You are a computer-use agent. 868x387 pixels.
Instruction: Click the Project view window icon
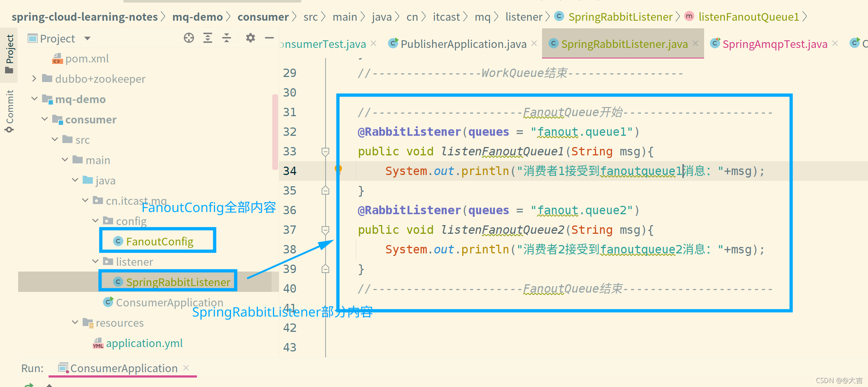point(33,38)
